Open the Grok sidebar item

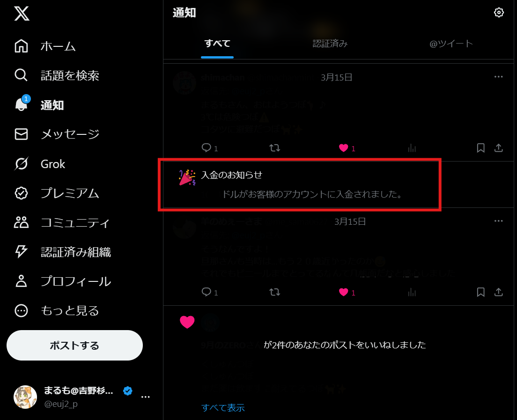click(39, 164)
